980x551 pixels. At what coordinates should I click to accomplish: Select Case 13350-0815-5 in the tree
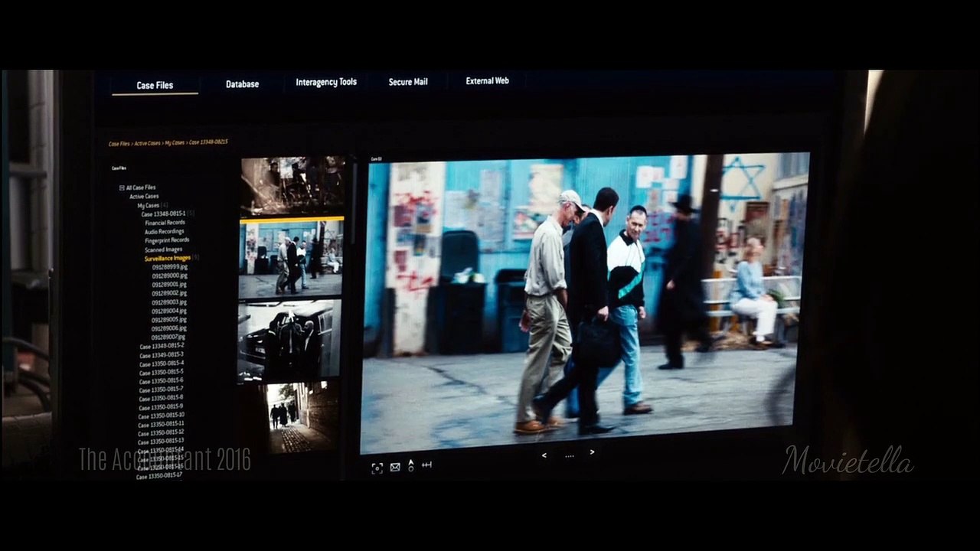pyautogui.click(x=162, y=372)
